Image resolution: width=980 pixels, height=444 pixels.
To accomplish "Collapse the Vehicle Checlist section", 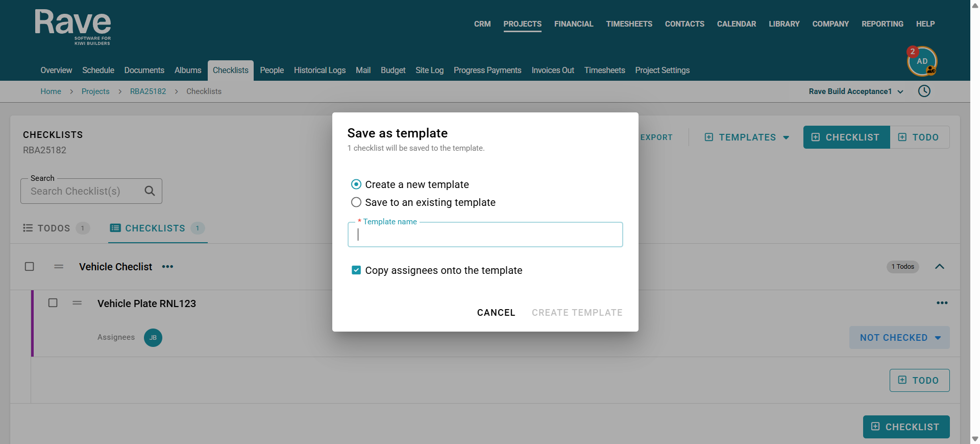I will (939, 267).
